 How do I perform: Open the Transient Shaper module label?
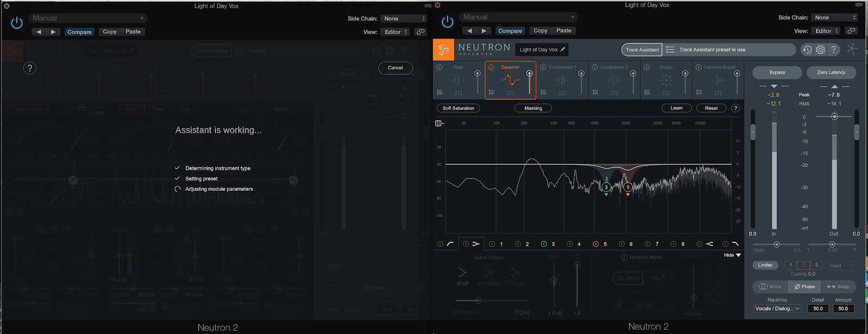coord(719,67)
